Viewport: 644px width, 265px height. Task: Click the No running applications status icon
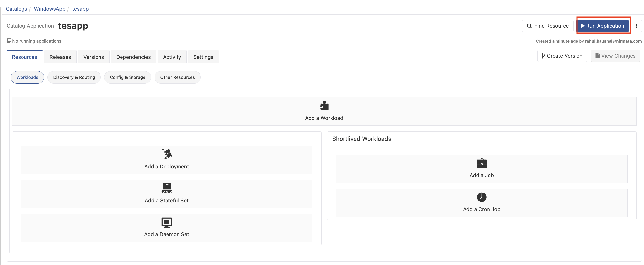pos(9,41)
